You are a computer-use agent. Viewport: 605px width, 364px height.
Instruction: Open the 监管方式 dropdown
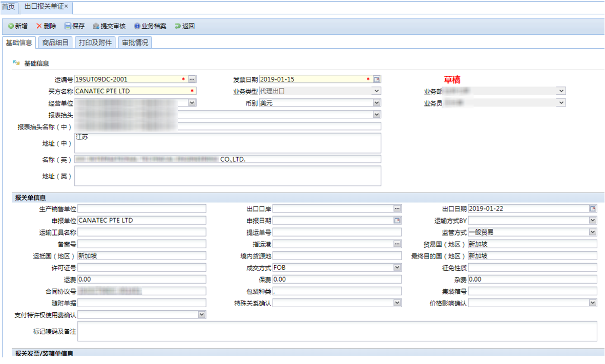(x=593, y=232)
